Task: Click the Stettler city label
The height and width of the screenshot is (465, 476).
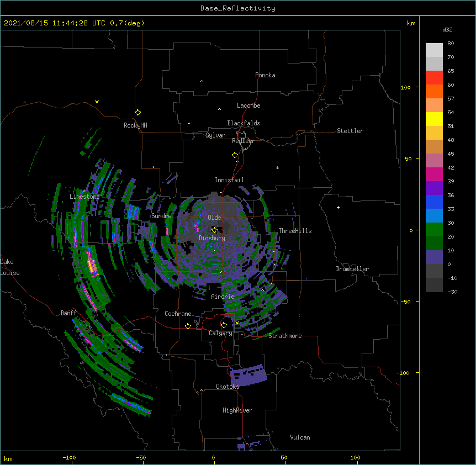Action: click(x=350, y=131)
